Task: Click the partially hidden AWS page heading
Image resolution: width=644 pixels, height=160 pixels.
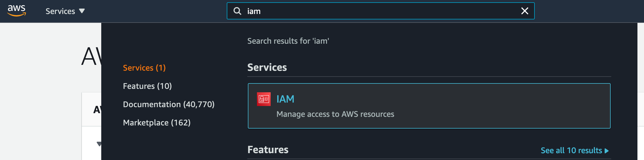Action: [x=91, y=56]
